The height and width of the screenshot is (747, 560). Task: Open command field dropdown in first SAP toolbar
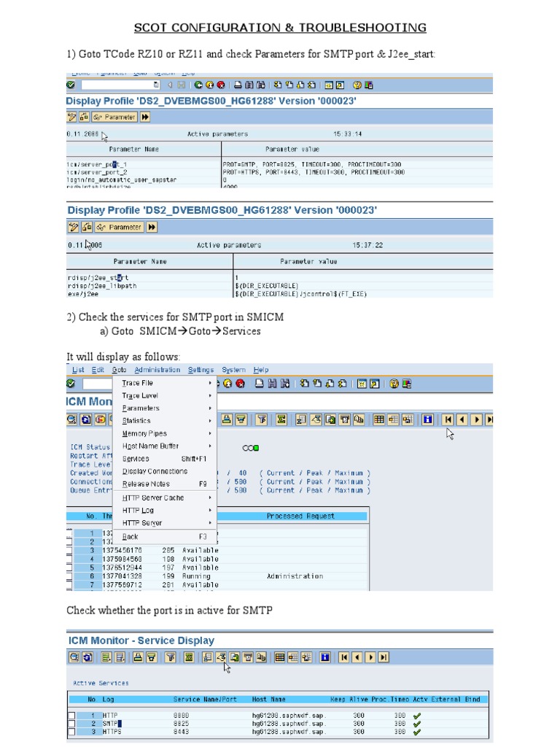[156, 85]
